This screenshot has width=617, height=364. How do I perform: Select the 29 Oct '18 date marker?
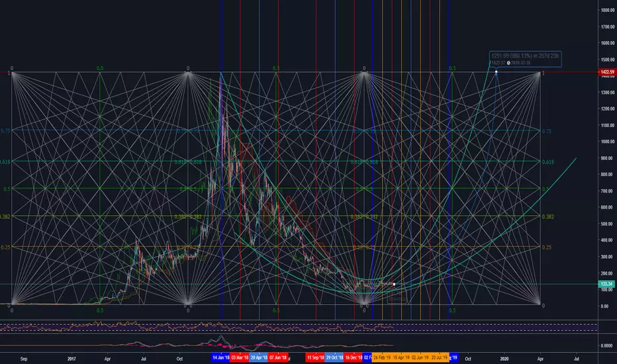[334, 357]
